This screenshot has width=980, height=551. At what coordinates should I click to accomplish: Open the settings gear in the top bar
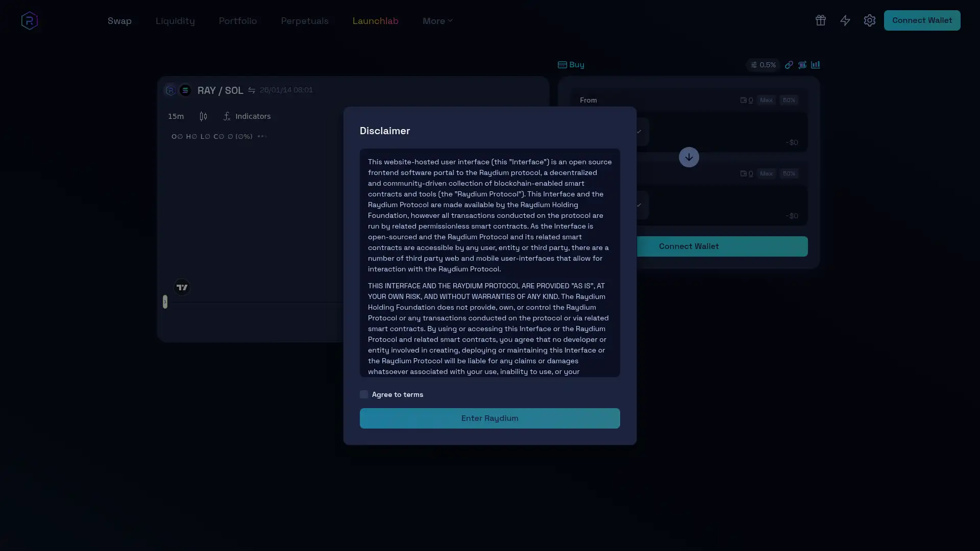[x=870, y=20]
